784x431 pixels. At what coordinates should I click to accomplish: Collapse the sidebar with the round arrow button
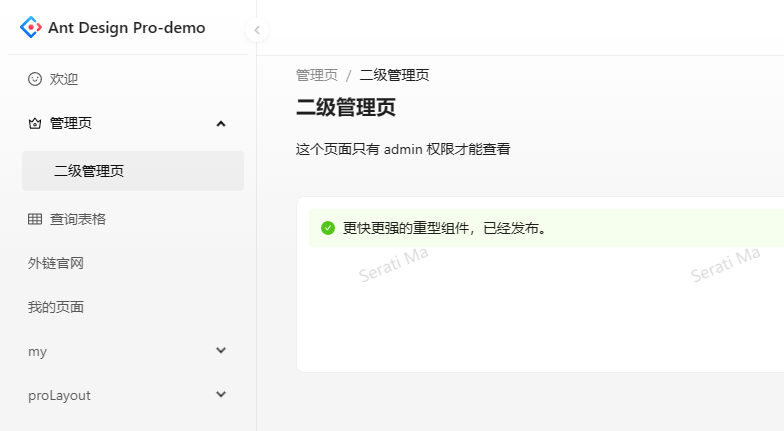click(257, 30)
